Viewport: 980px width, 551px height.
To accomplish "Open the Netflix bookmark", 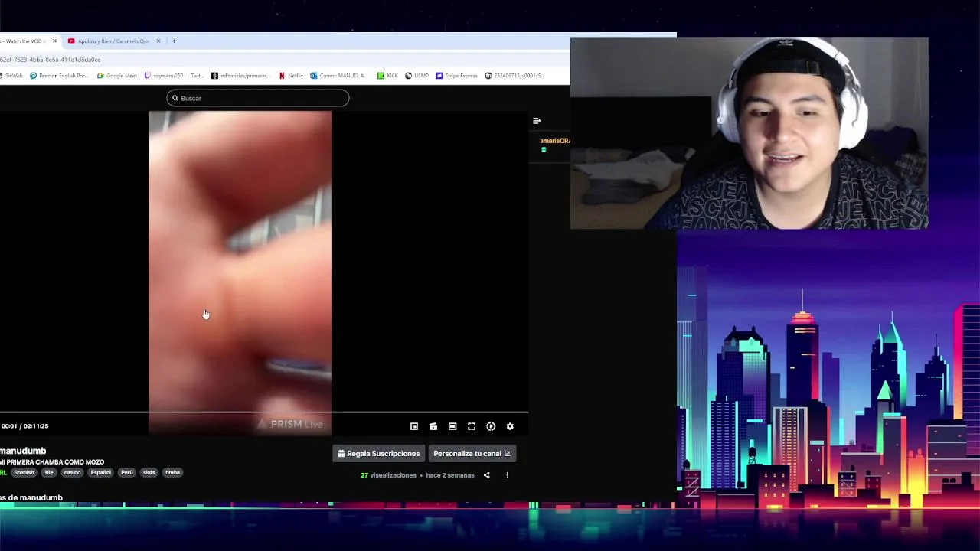I will pos(291,76).
